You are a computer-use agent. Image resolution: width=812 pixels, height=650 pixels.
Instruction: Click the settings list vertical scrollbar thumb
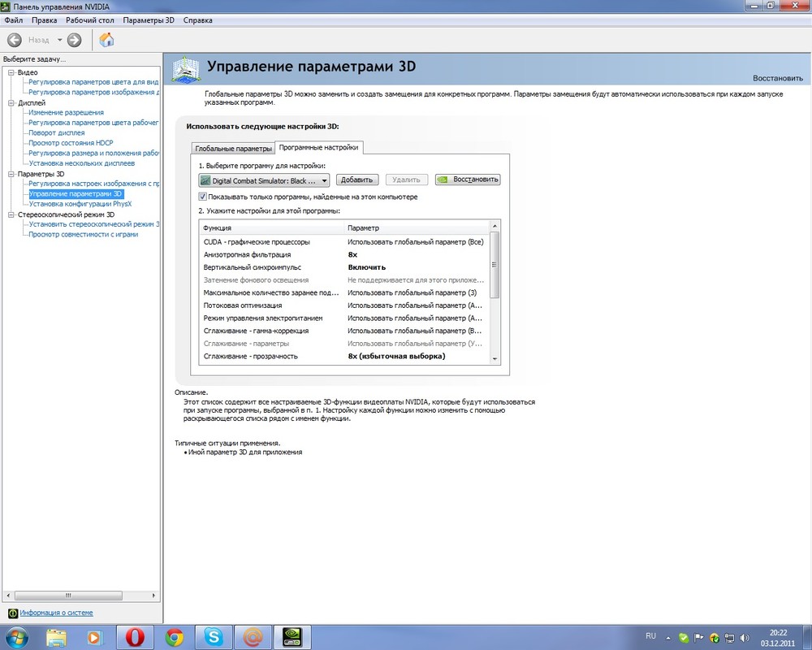point(495,265)
